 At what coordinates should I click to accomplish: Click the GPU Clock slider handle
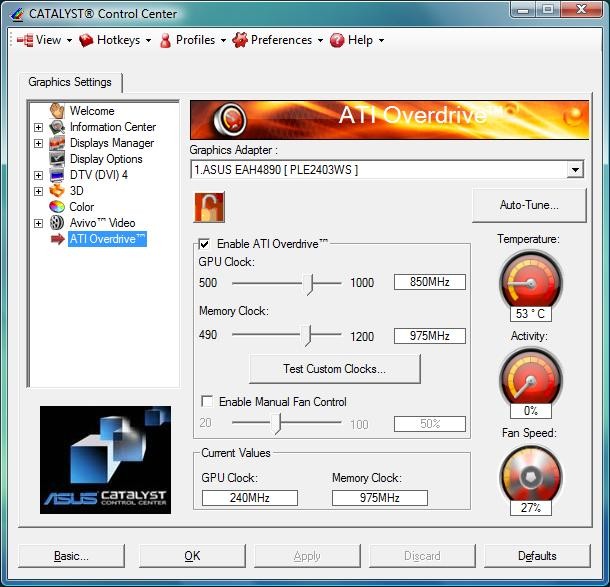[x=309, y=283]
